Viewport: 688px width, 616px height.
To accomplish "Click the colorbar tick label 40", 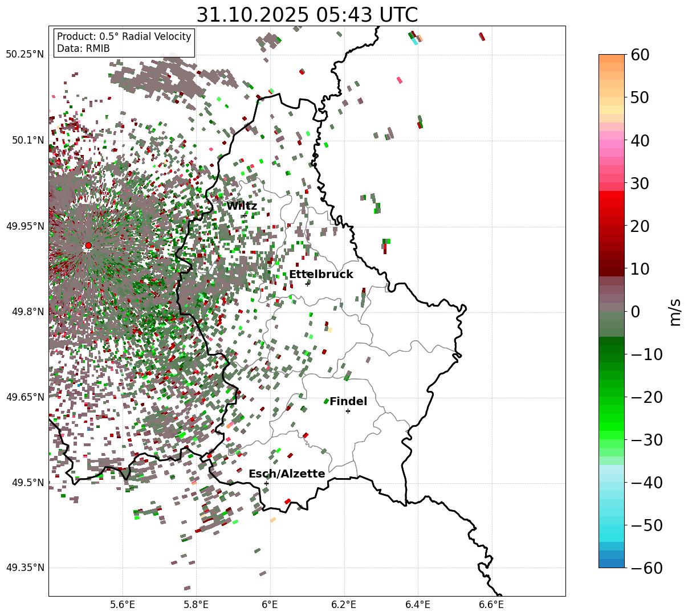I will (640, 140).
